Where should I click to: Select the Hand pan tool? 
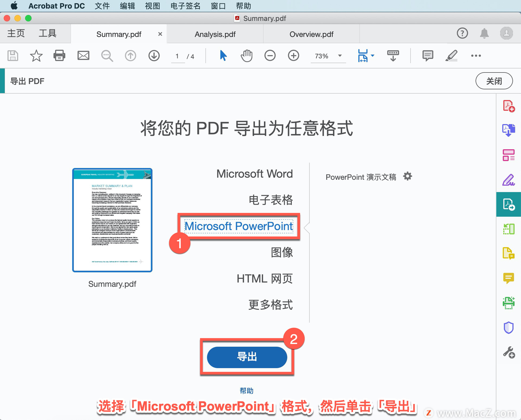[x=246, y=56]
